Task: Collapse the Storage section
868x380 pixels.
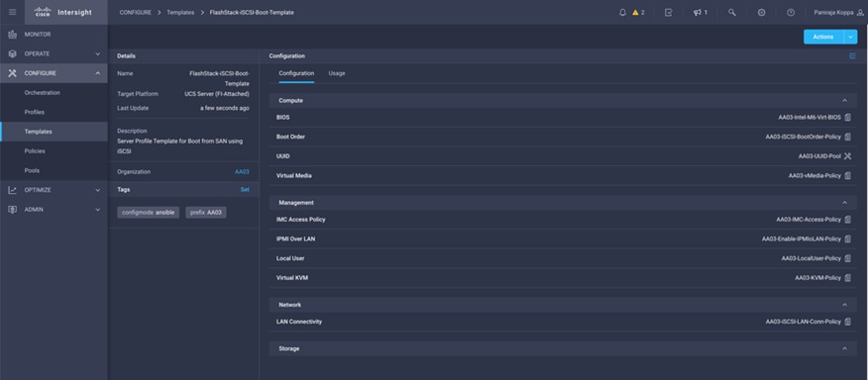Action: 845,348
